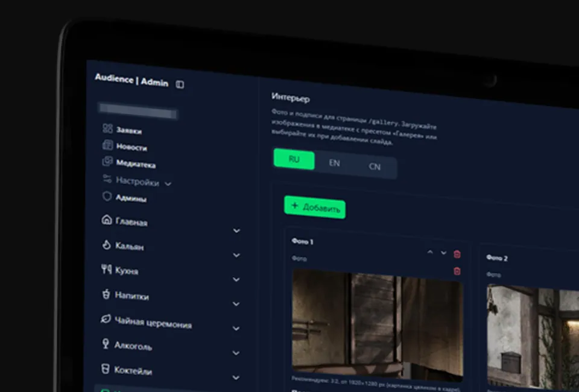Open Чайная церемония menu item
579x392 pixels.
(153, 322)
